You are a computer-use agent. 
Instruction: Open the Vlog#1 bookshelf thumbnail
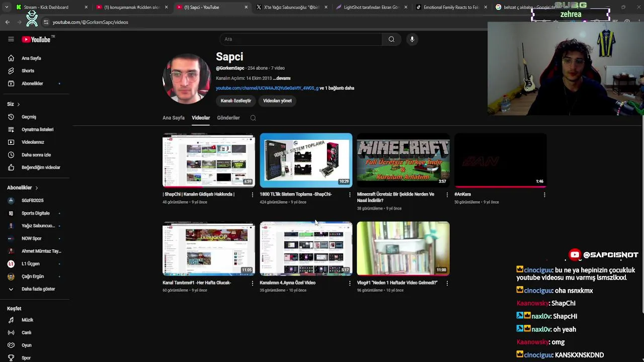click(x=403, y=249)
